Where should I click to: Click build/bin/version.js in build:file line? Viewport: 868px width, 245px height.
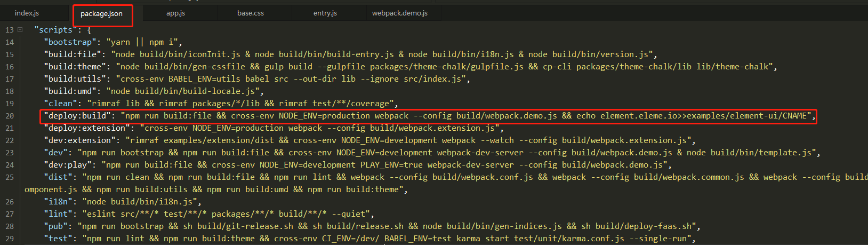(x=600, y=54)
